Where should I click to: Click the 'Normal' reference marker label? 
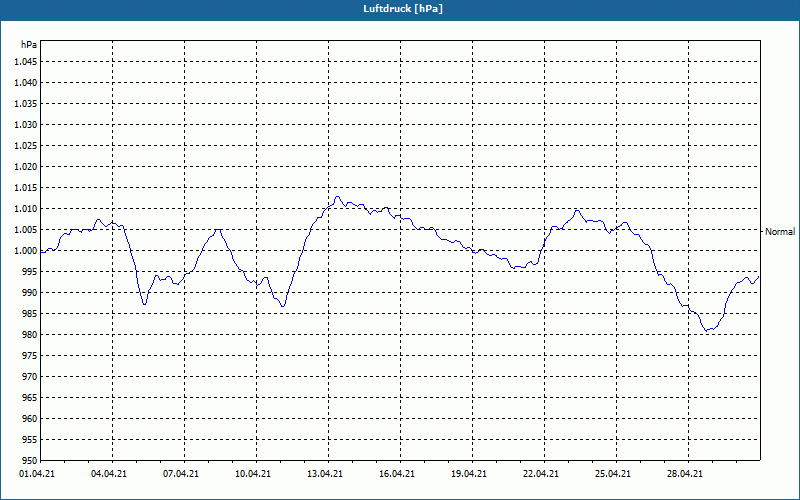[x=780, y=232]
